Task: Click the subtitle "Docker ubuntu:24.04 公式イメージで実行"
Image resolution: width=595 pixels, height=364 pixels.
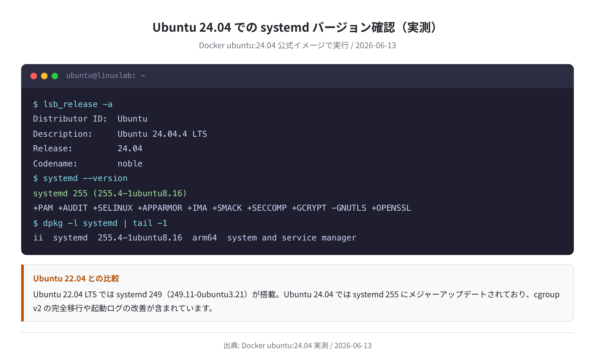Action: point(274,45)
